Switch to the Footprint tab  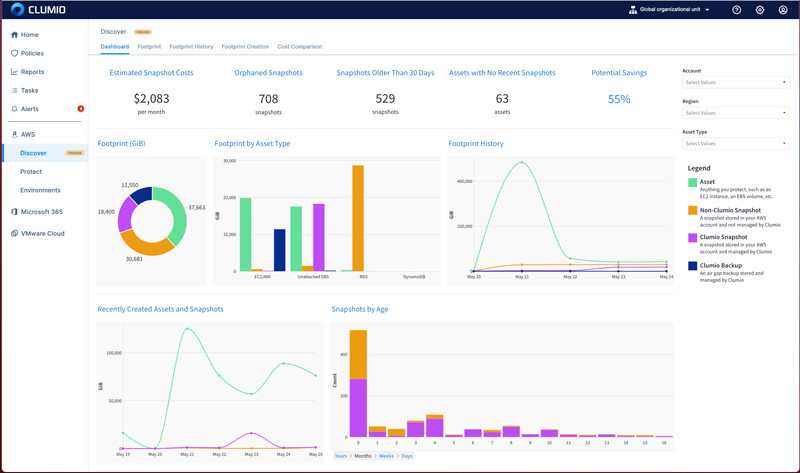tap(149, 46)
